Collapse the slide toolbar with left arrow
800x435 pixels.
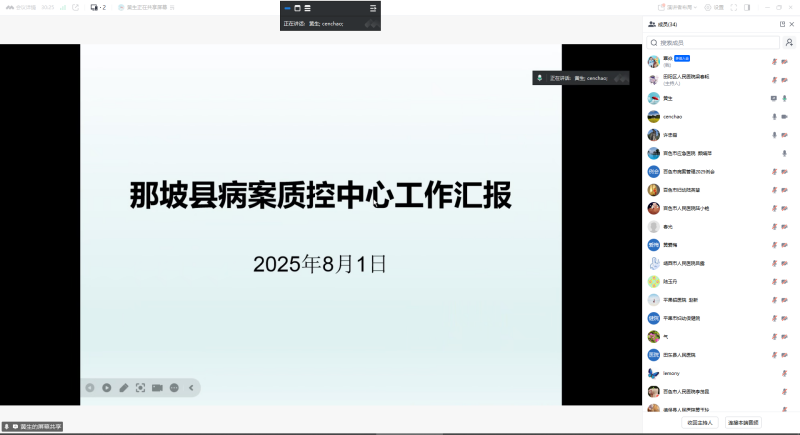click(x=191, y=387)
